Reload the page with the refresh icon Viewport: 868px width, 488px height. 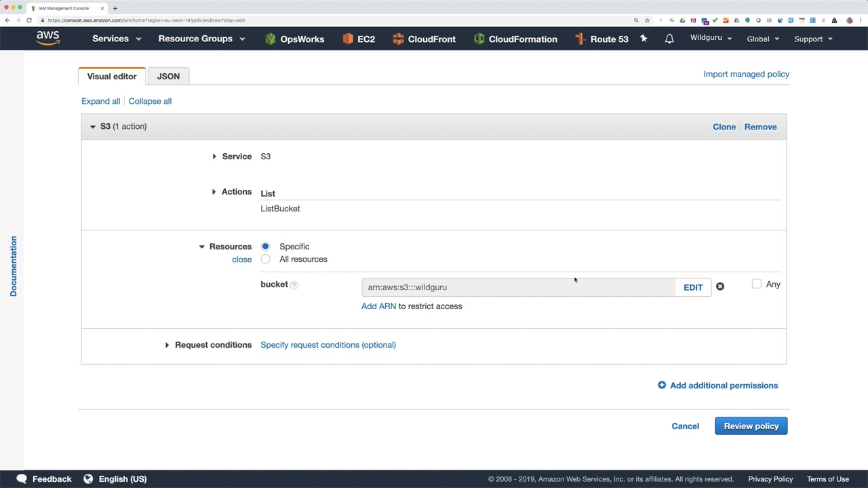pos(29,20)
